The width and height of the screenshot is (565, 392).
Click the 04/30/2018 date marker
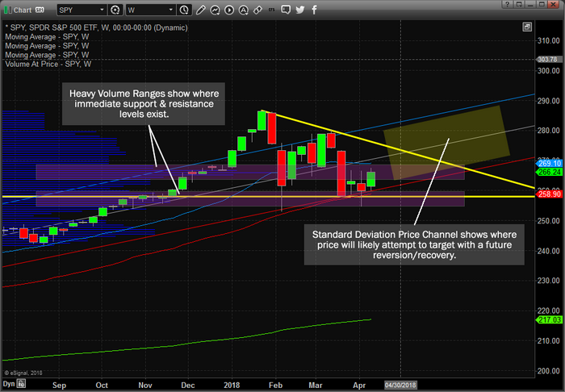point(400,386)
